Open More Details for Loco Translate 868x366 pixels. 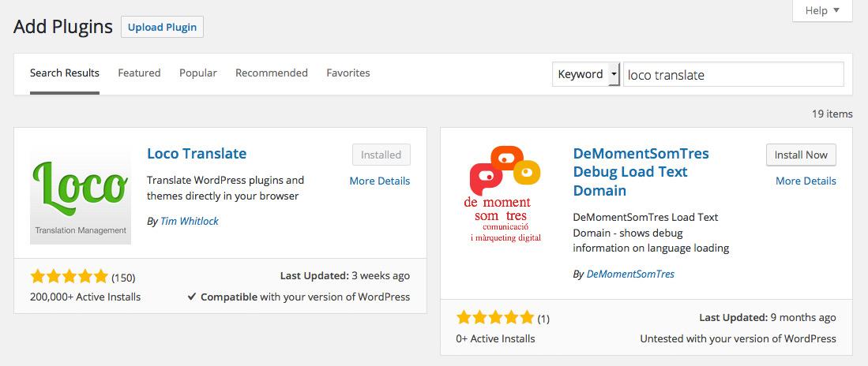click(x=380, y=181)
